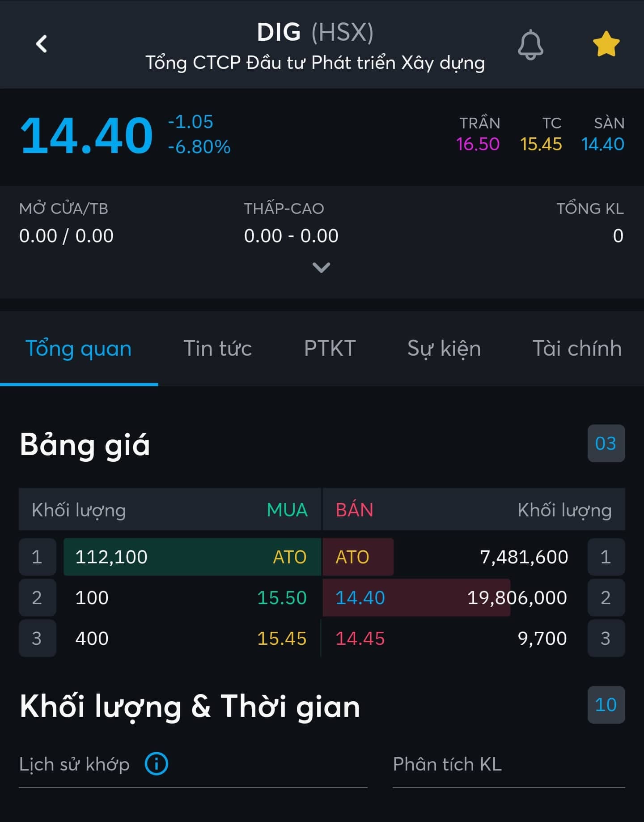
Task: Toggle the yellow favorite star
Action: pos(606,44)
